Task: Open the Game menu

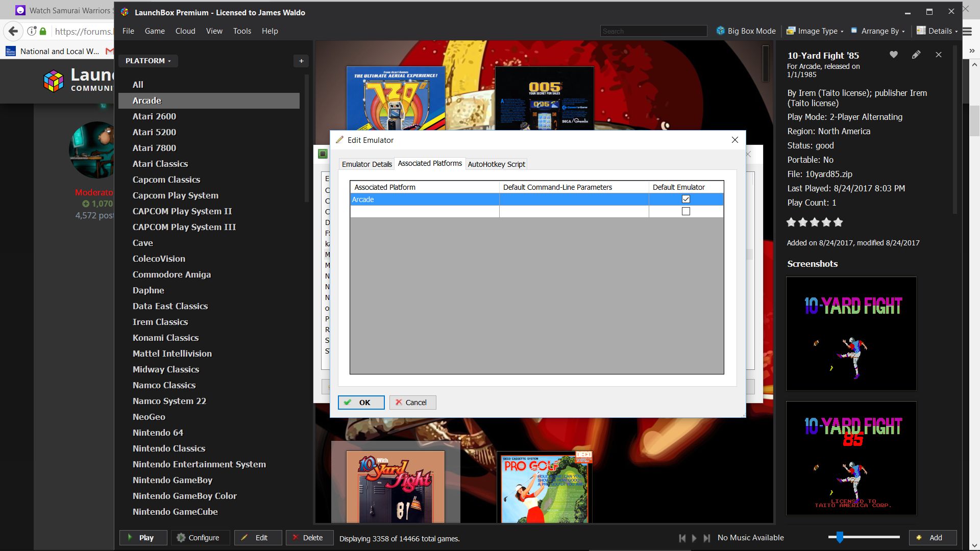Action: coord(155,31)
